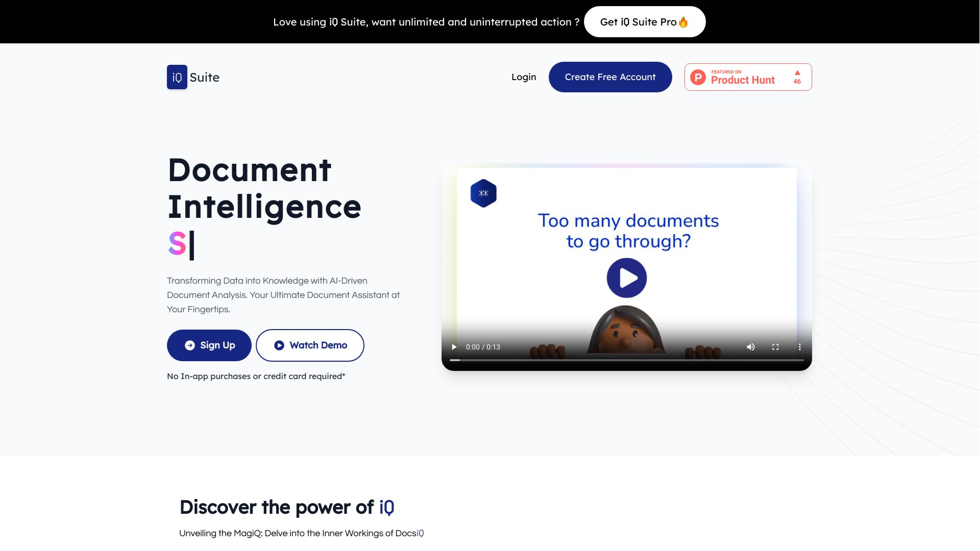Click the Login button in navbar
Image resolution: width=980 pixels, height=551 pixels.
tap(524, 77)
